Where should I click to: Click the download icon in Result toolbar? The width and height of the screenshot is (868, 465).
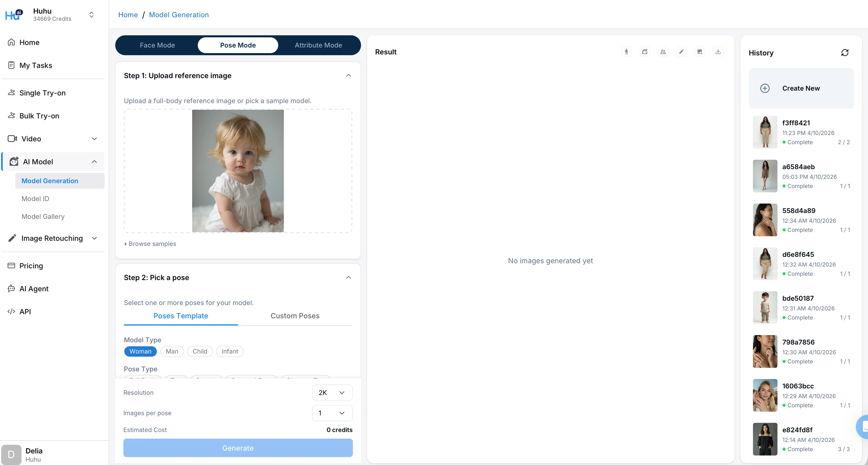(x=718, y=52)
